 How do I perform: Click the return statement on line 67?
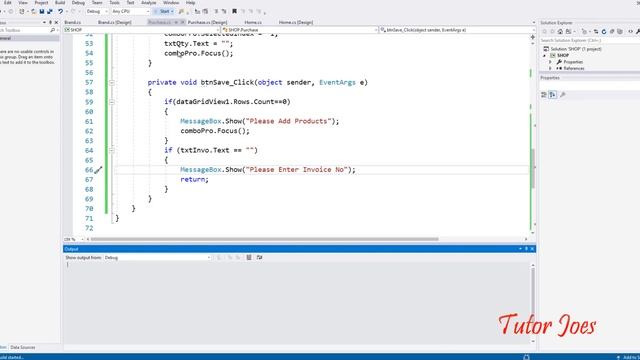pyautogui.click(x=194, y=180)
